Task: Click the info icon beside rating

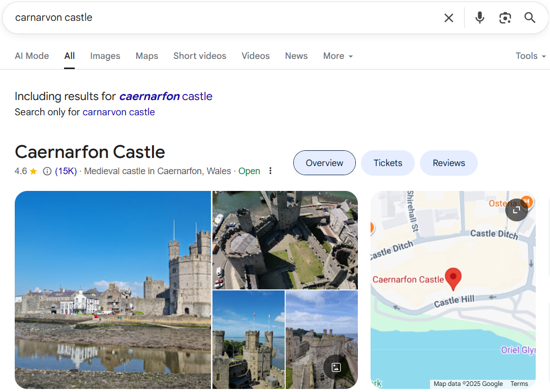Action: 47,171
